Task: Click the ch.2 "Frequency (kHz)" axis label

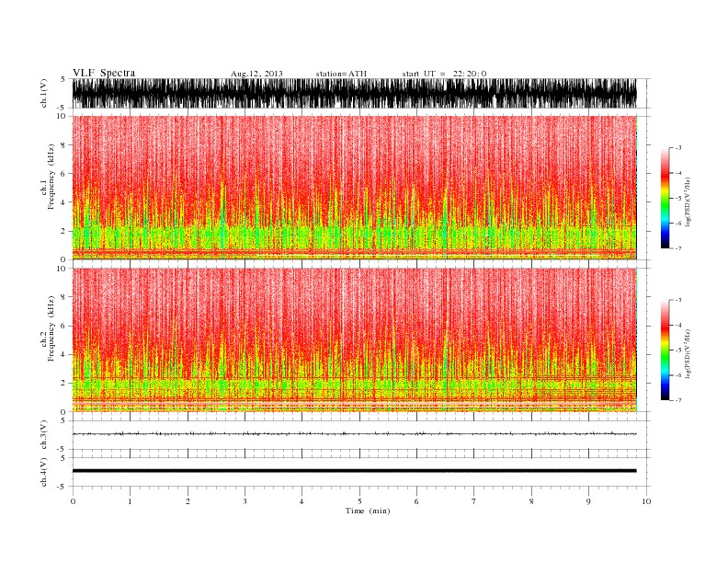Action: click(51, 328)
